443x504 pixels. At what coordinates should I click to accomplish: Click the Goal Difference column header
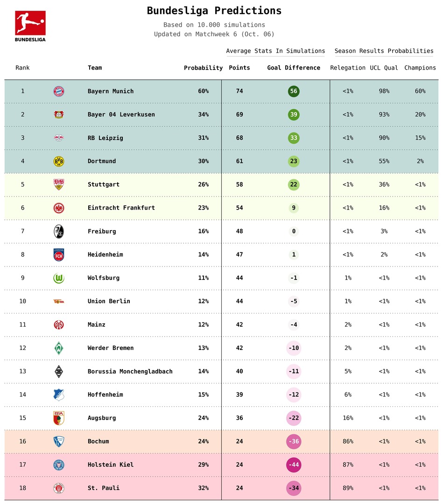tap(294, 68)
